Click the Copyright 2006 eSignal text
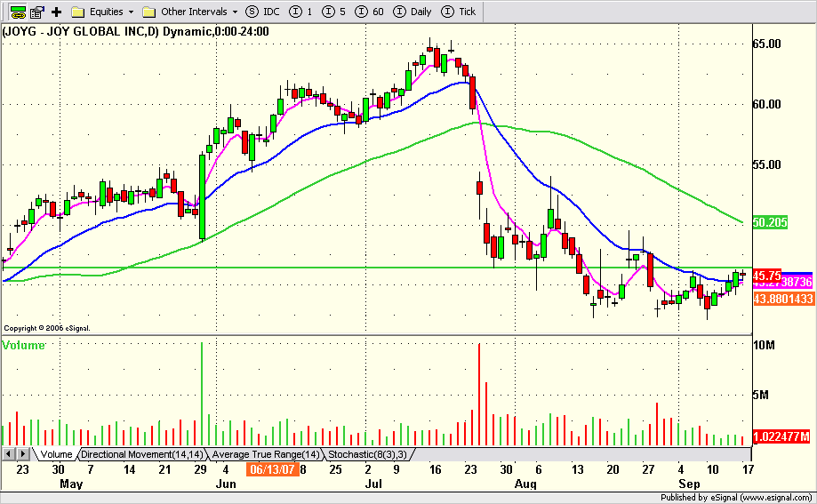Screen dimensions: 817x504 47,328
